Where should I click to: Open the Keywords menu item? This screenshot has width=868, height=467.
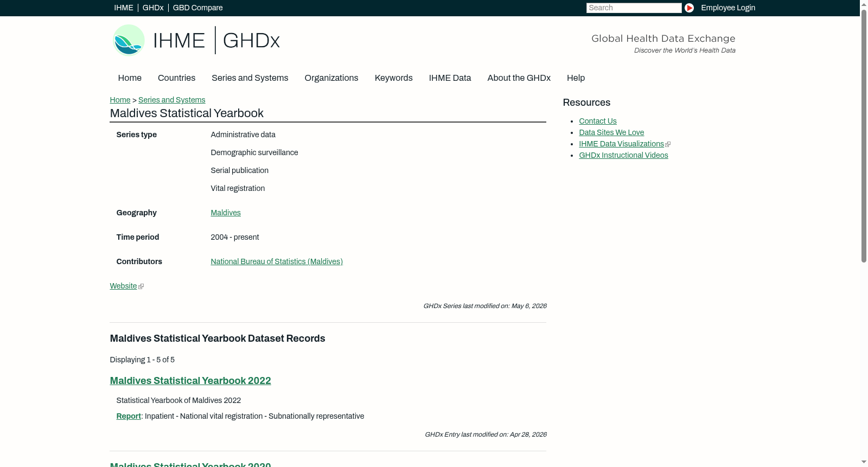(393, 78)
